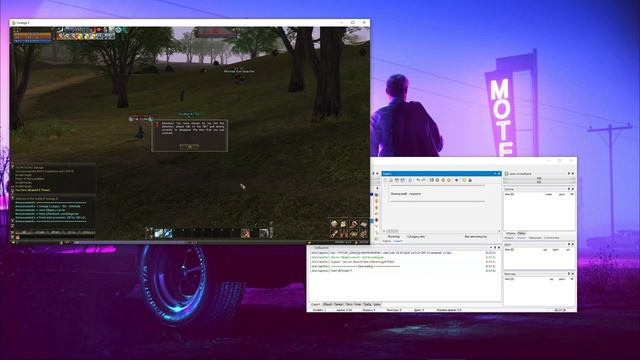The image size is (640, 360).
Task: Use the white-blue orb skill on shortcut bar
Action: (158, 233)
